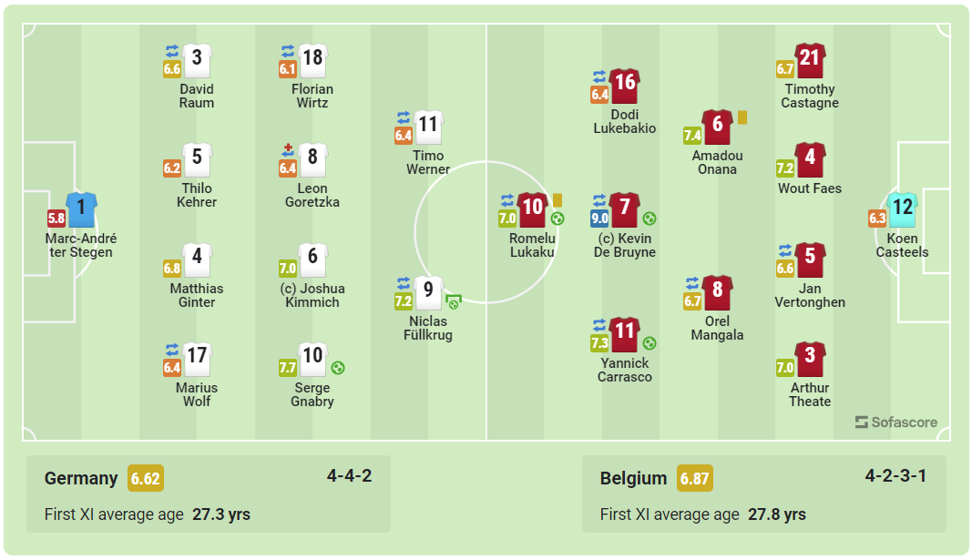Click Romelu Lukaku's goal ball icon
The height and width of the screenshot is (560, 972).
(x=558, y=219)
